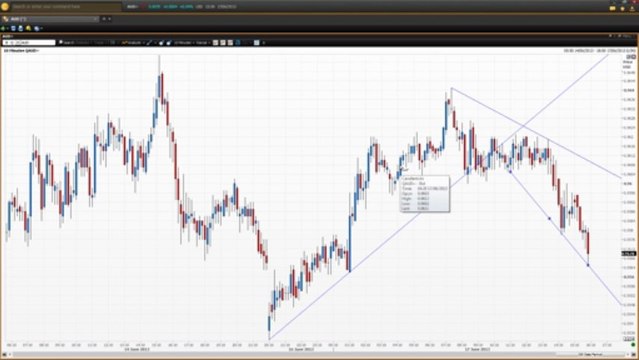This screenshot has width=639, height=360.
Task: Open the chart panel Menu at right
Action: [x=627, y=36]
